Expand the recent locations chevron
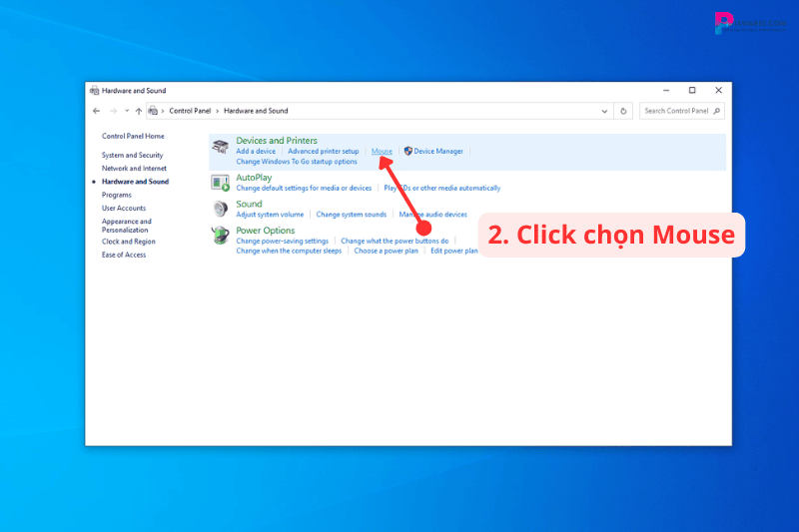 [126, 111]
